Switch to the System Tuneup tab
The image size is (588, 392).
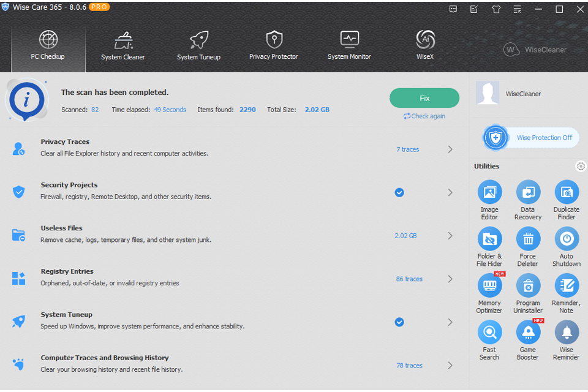pyautogui.click(x=198, y=45)
